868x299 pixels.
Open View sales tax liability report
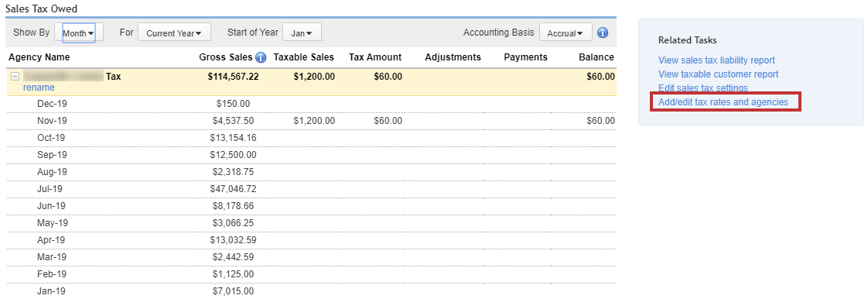(x=716, y=60)
